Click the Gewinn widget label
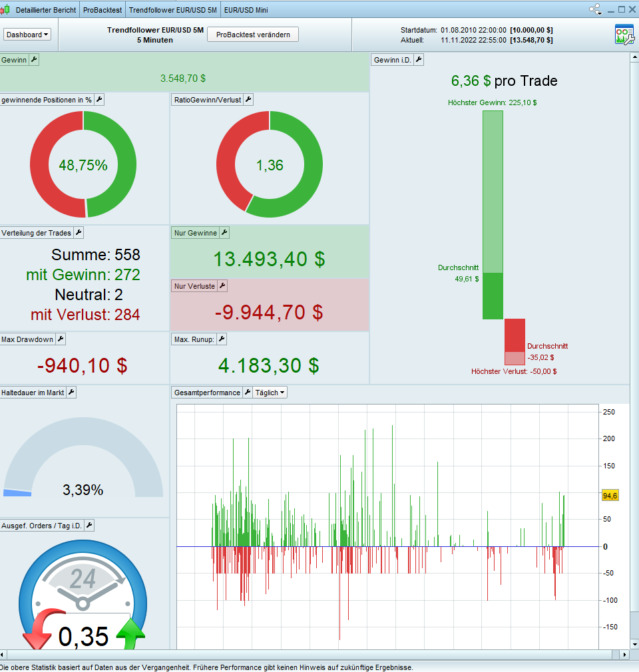The width and height of the screenshot is (639, 672). point(14,60)
